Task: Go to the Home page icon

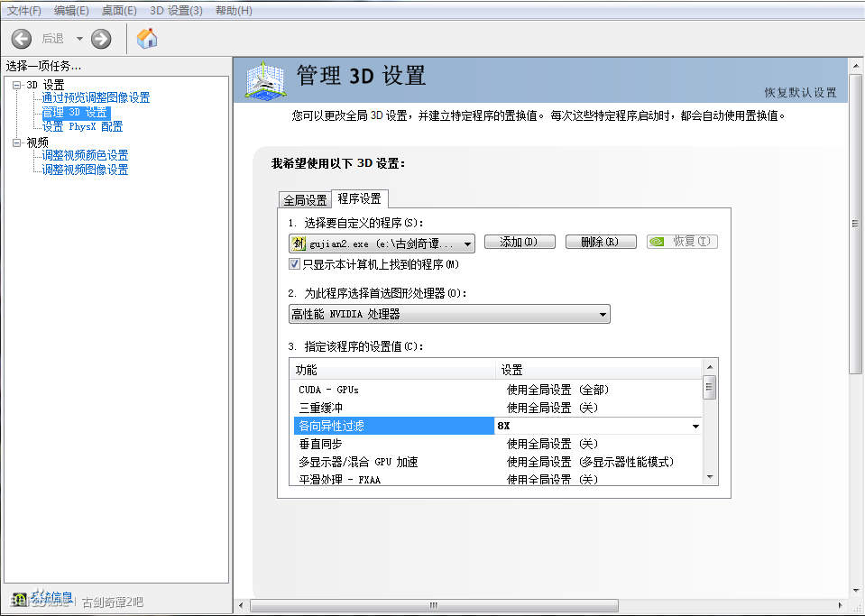Action: pos(147,39)
